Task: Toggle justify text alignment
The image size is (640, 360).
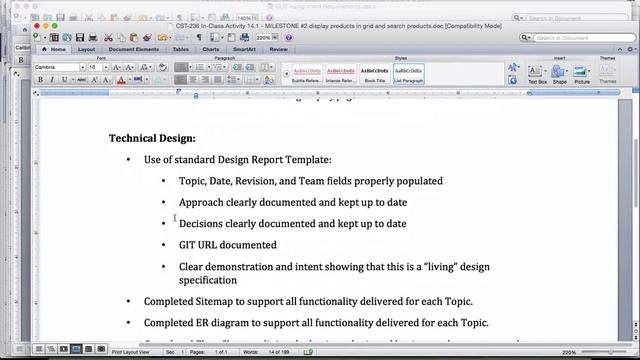Action: tap(218, 80)
